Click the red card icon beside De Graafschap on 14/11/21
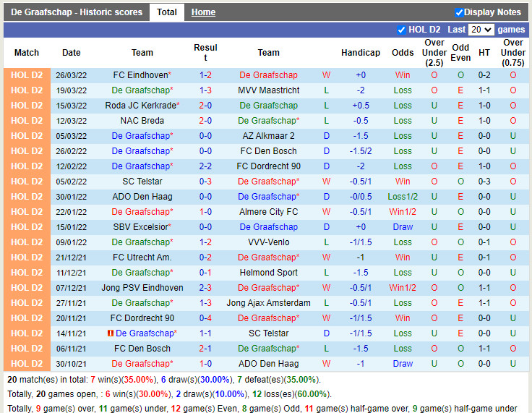The width and height of the screenshot is (532, 413). tap(111, 333)
